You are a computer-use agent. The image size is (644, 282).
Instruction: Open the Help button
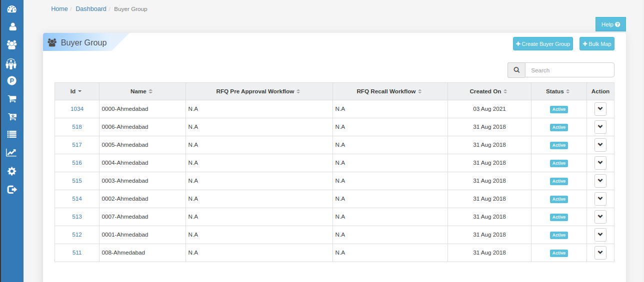tap(610, 24)
